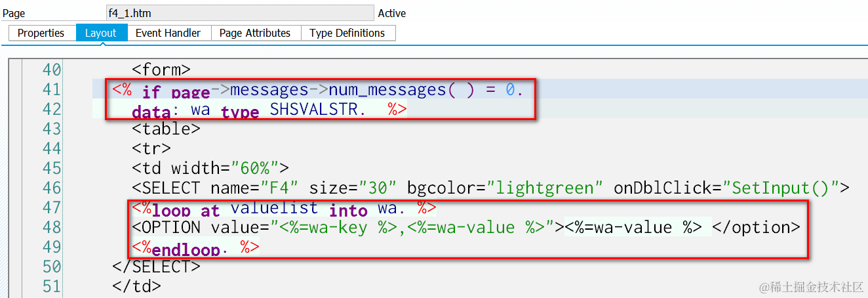Click line number 48 in the gutter
Screen dimensions: 868x298
click(51, 227)
